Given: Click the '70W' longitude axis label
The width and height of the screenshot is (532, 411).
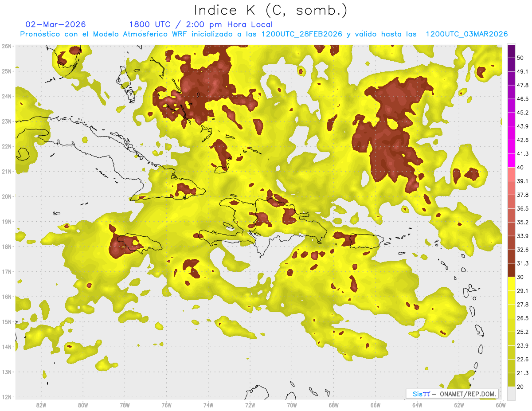Looking at the screenshot, I should [292, 405].
